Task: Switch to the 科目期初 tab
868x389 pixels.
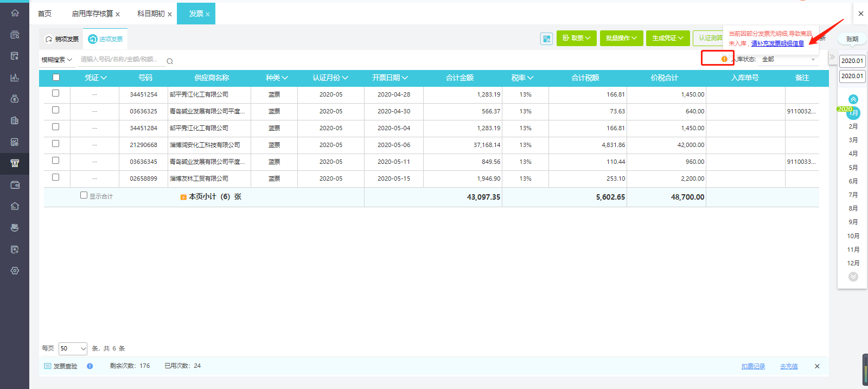Action: [x=151, y=14]
